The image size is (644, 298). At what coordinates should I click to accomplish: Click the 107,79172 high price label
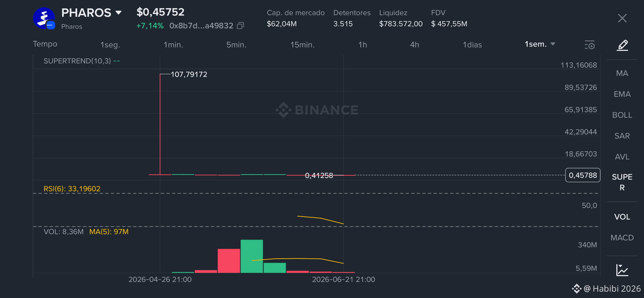point(189,74)
